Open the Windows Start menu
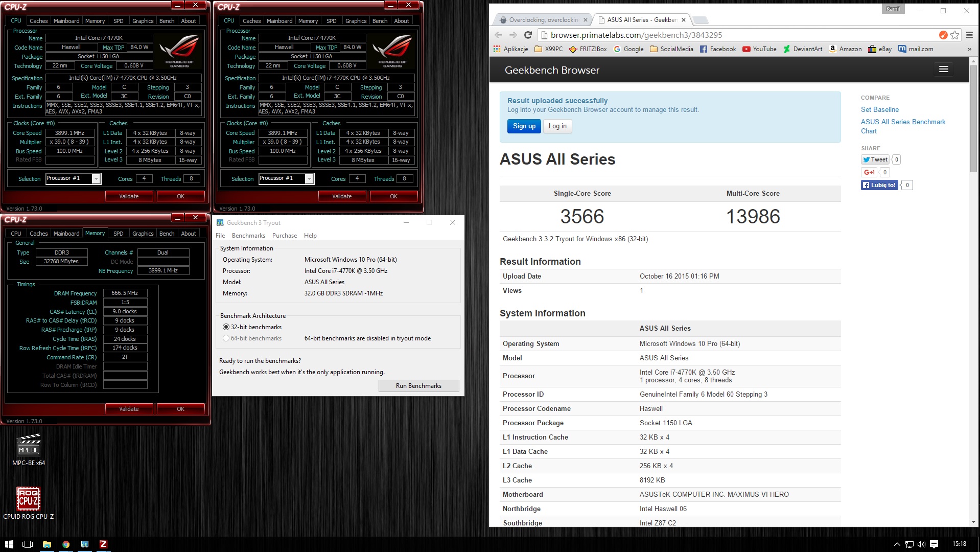Image resolution: width=980 pixels, height=552 pixels. 9,544
